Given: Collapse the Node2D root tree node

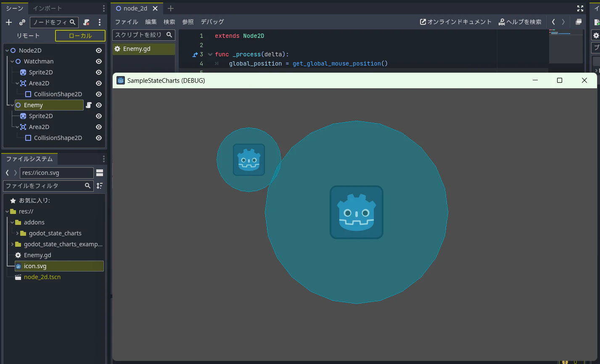Looking at the screenshot, I should [x=7, y=50].
